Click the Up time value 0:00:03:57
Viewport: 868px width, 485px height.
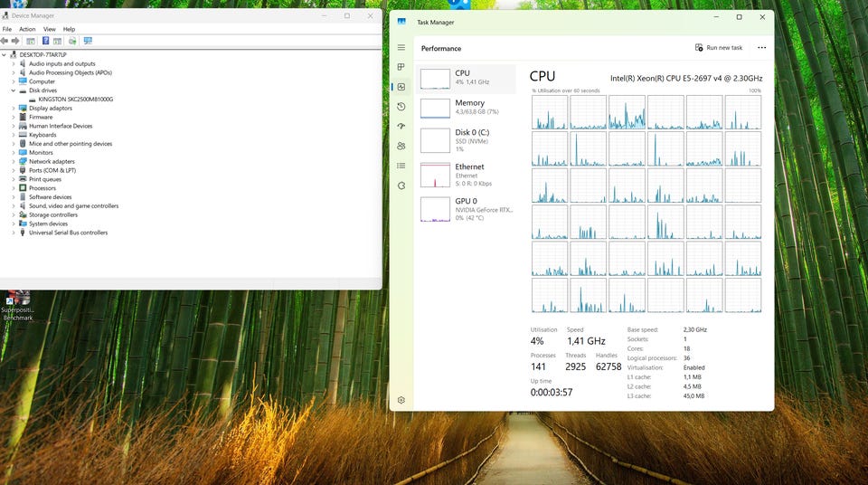(x=552, y=393)
